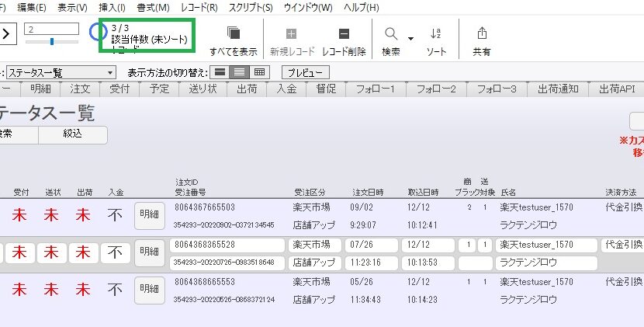
Task: Click the Show All (すべてを表示) icon
Action: [x=234, y=33]
